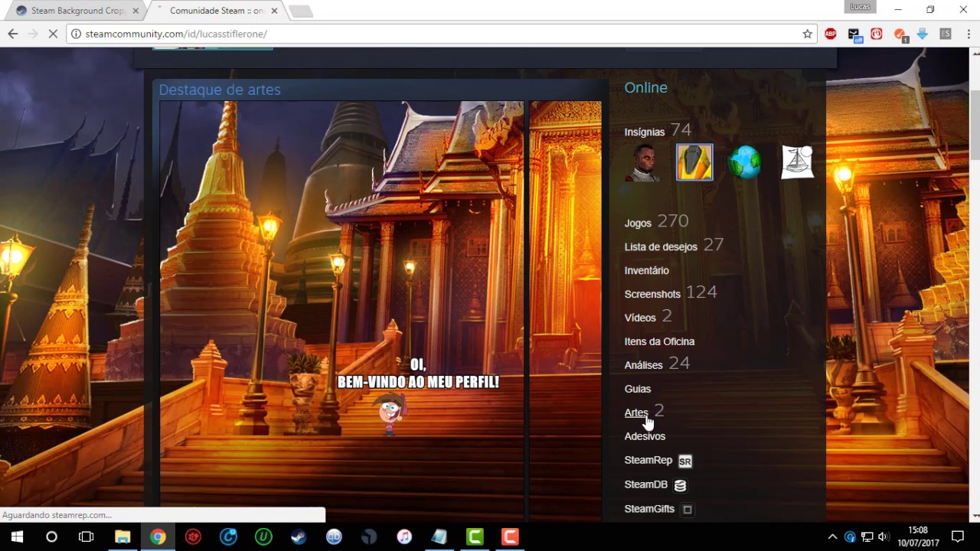
Task: View site information icon in address bar
Action: (76, 34)
